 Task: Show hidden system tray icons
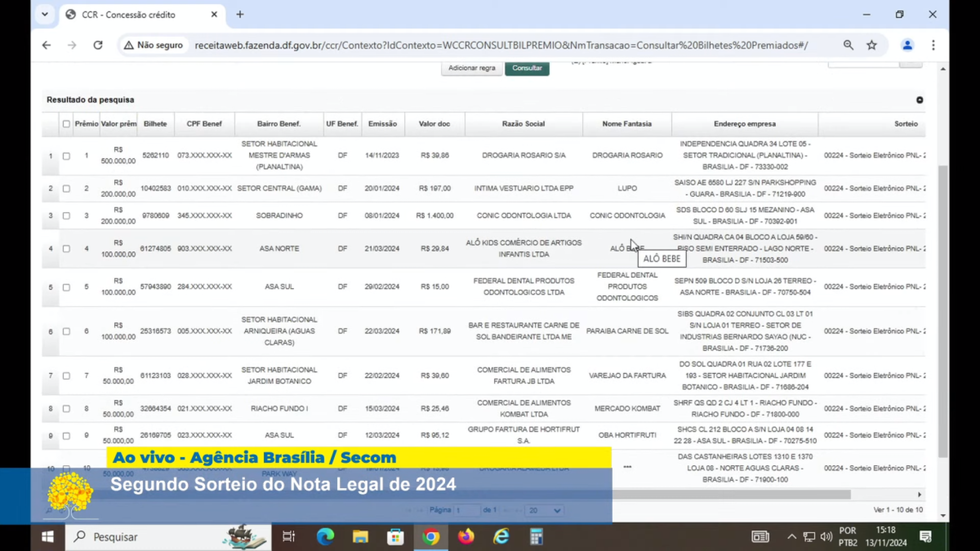[792, 536]
